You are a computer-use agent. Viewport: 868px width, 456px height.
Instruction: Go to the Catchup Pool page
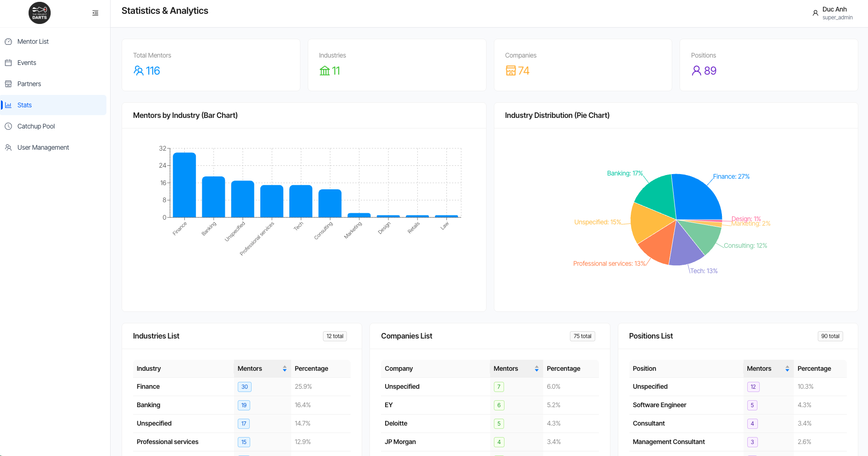(x=36, y=126)
